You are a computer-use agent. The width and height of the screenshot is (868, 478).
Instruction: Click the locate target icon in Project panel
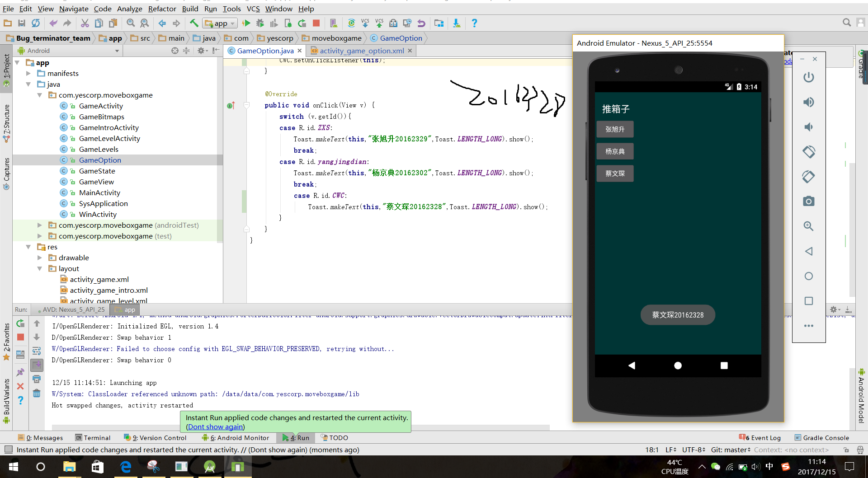click(x=175, y=51)
